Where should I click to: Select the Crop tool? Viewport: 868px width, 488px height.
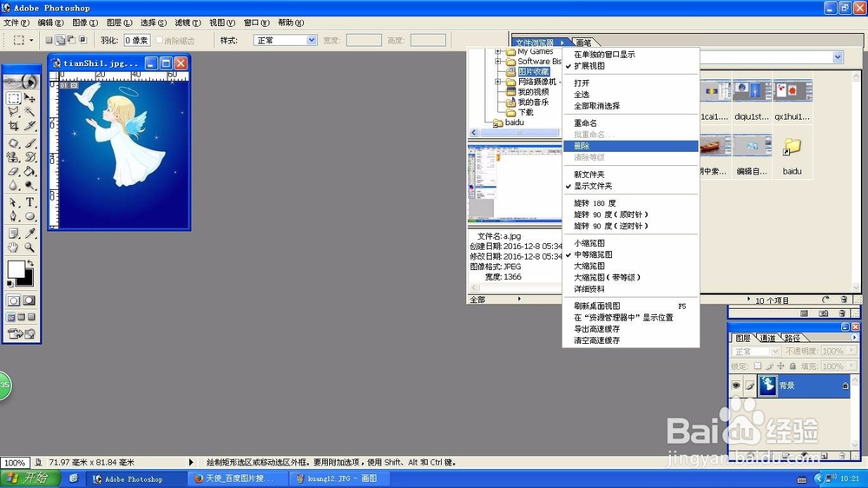pos(14,126)
